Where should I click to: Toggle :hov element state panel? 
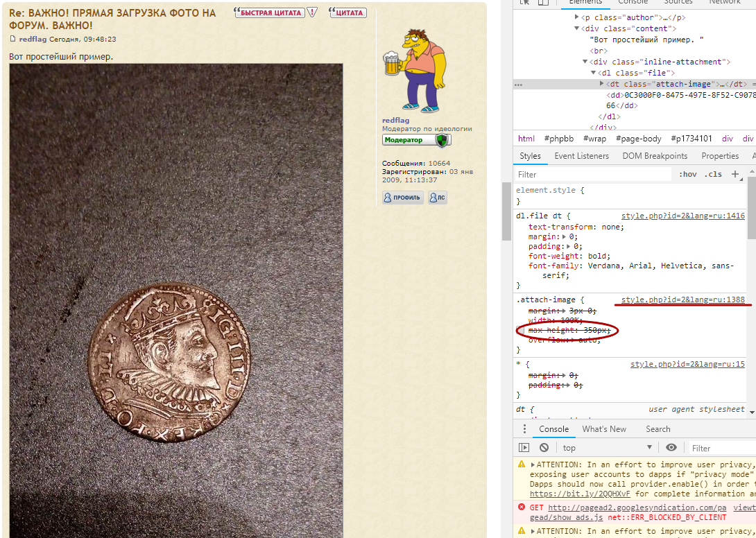pos(687,174)
